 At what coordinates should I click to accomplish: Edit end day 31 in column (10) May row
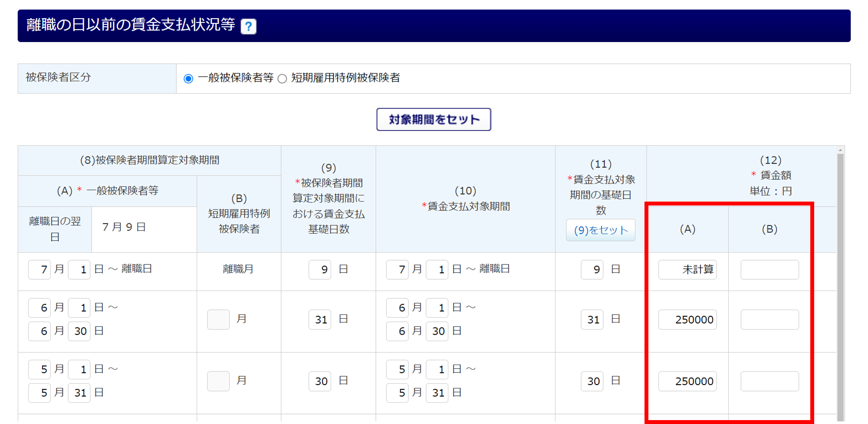tap(437, 393)
